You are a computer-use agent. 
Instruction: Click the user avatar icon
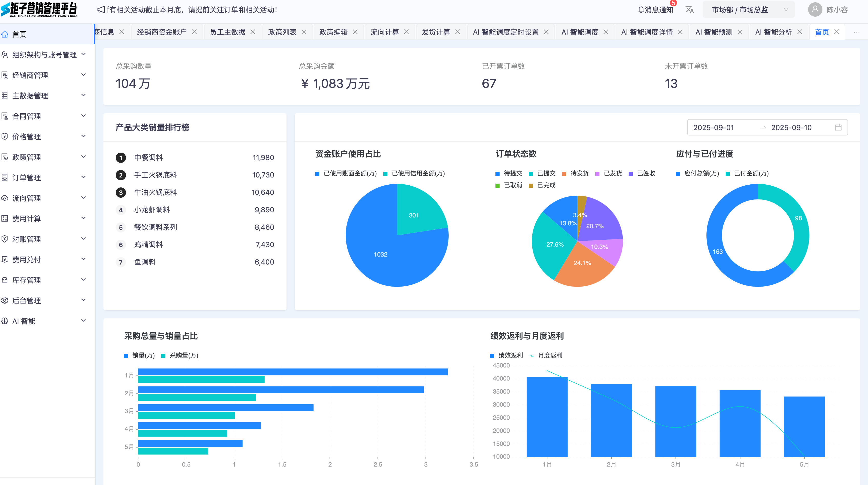(815, 10)
